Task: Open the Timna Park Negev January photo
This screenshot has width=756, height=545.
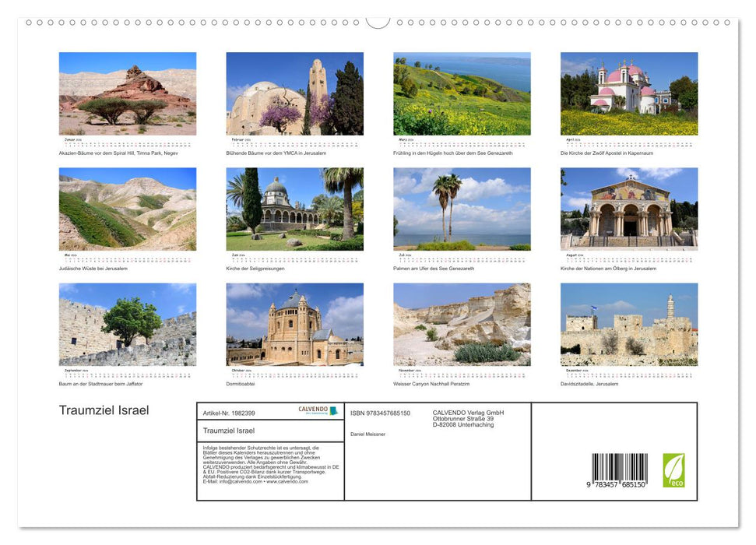Action: (x=128, y=92)
